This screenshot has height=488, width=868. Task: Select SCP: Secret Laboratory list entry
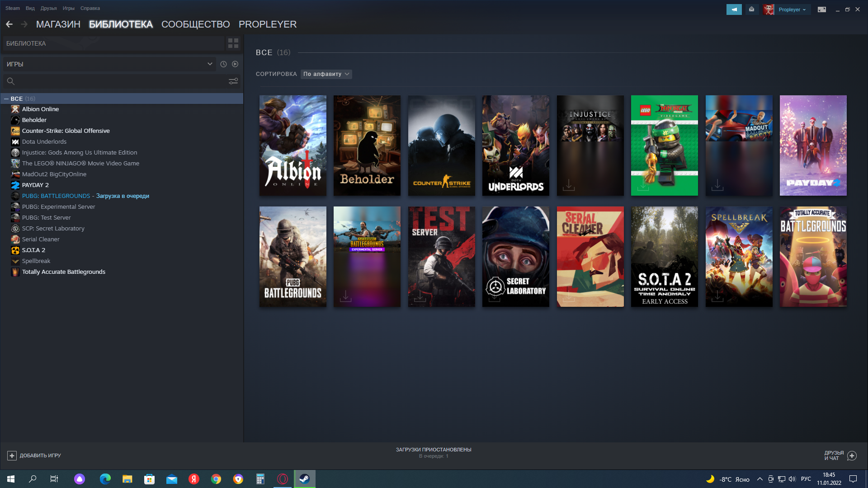point(53,229)
